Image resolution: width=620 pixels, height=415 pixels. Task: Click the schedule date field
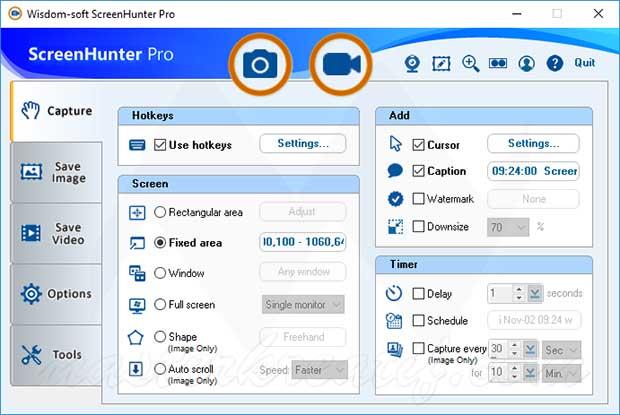[x=534, y=321]
